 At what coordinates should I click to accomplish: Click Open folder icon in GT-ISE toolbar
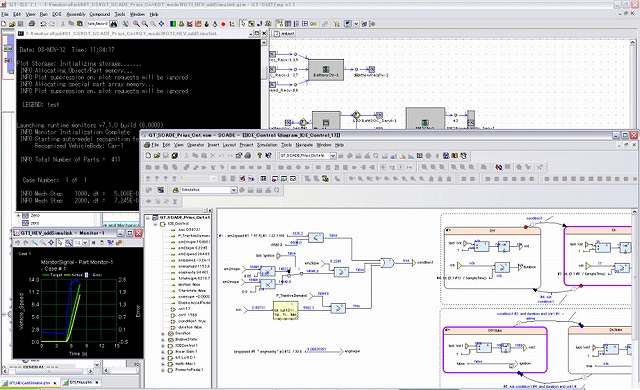[x=12, y=24]
